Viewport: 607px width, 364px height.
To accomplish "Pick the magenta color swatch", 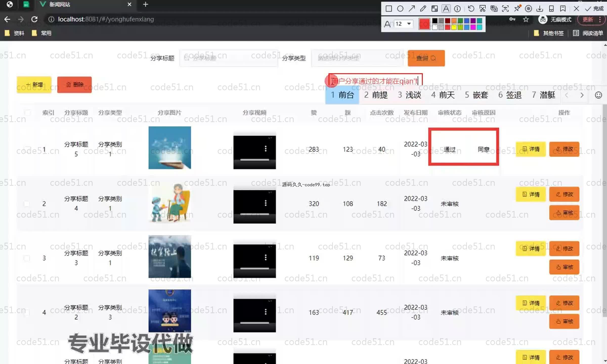I will click(x=473, y=27).
